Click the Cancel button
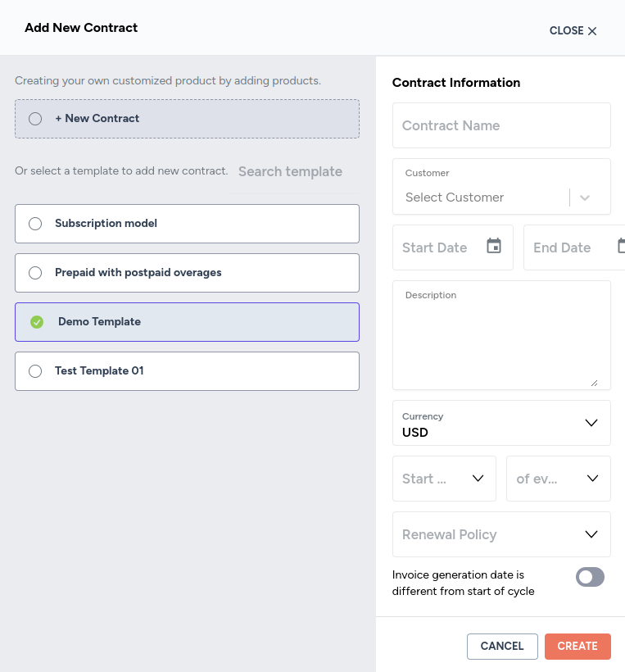This screenshot has height=672, width=625. coord(502,646)
